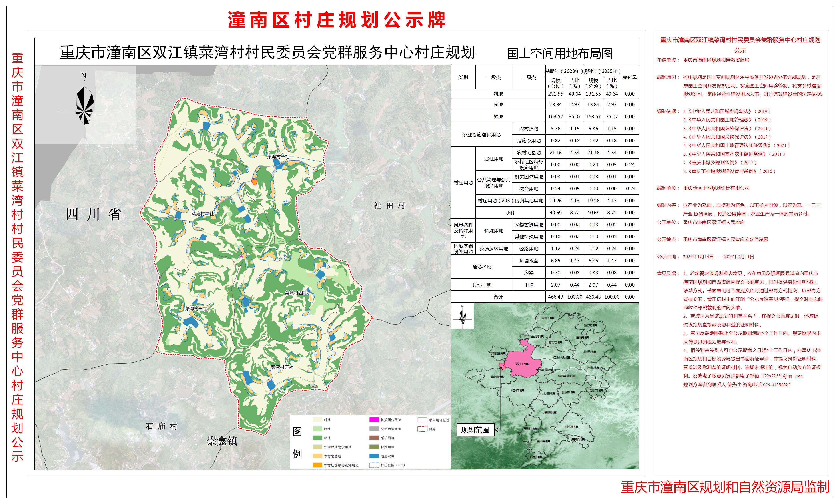Click the 重庆致远土地规划设计有限公司 text
Viewport: 840px width, 504px height.
[716, 188]
